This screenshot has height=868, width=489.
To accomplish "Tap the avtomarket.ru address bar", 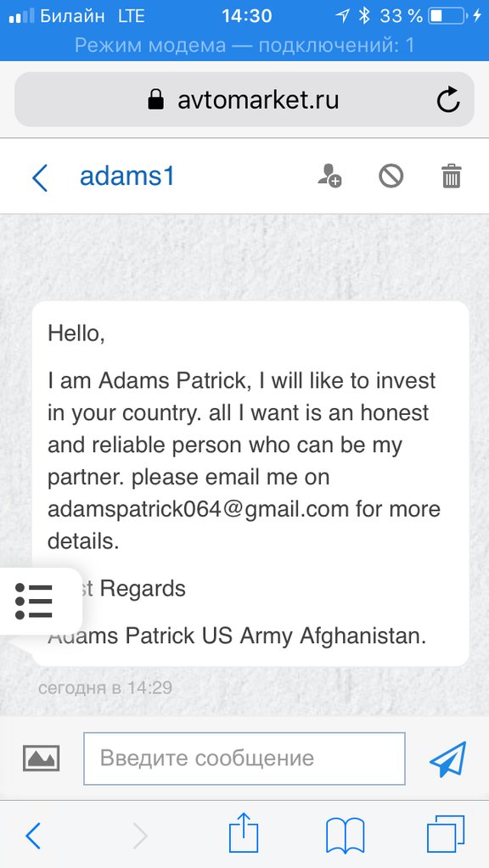I will pyautogui.click(x=244, y=99).
